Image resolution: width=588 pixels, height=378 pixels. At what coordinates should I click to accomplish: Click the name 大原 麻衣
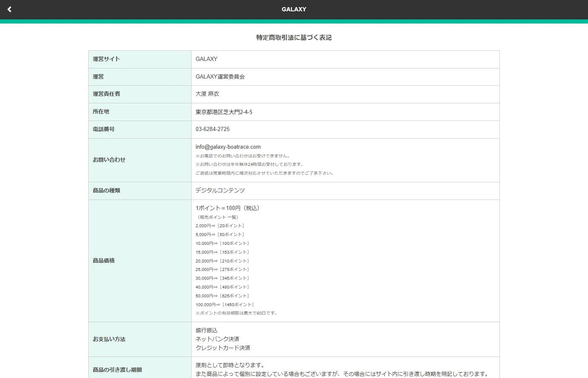point(207,94)
